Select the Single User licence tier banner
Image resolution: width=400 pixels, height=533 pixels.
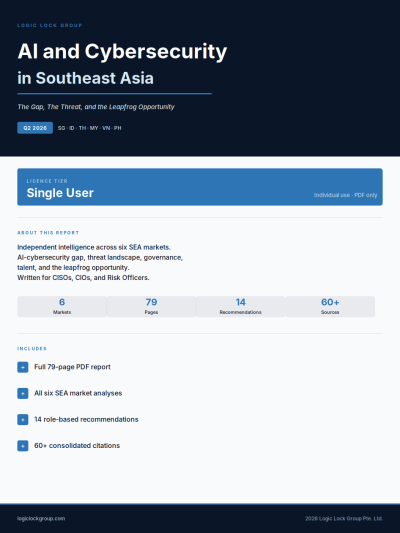[200, 187]
